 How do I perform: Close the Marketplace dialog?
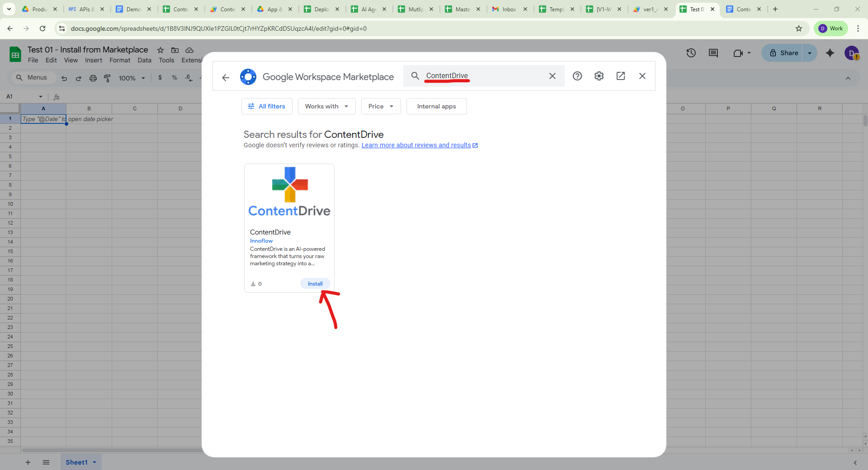tap(642, 76)
